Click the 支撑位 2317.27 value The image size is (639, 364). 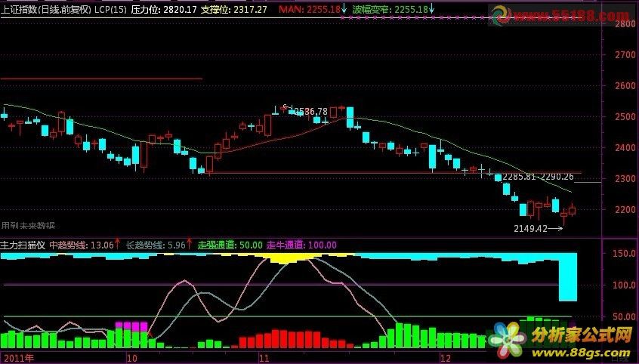234,9
